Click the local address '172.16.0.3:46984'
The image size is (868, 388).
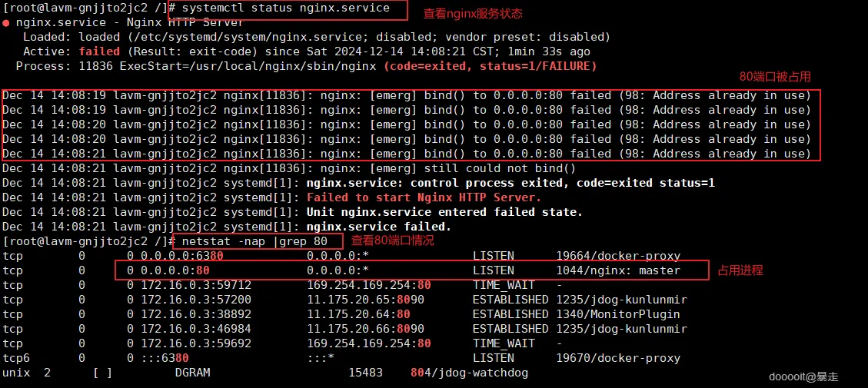(x=196, y=329)
